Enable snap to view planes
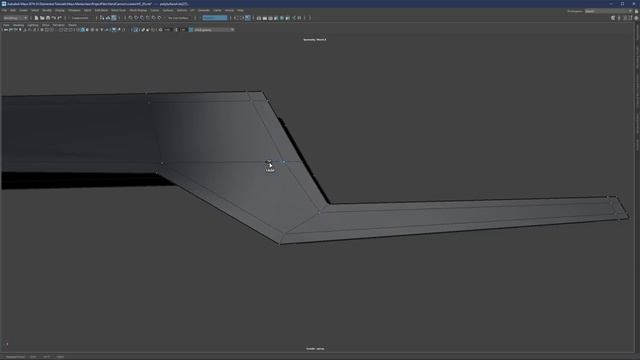Image resolution: width=640 pixels, height=360 pixels. (153, 18)
